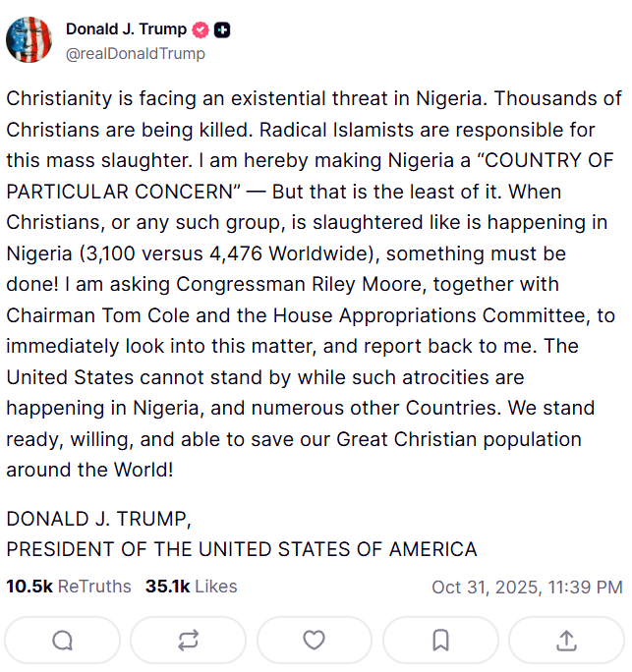ReTruth this post using the arrows icon

[189, 641]
